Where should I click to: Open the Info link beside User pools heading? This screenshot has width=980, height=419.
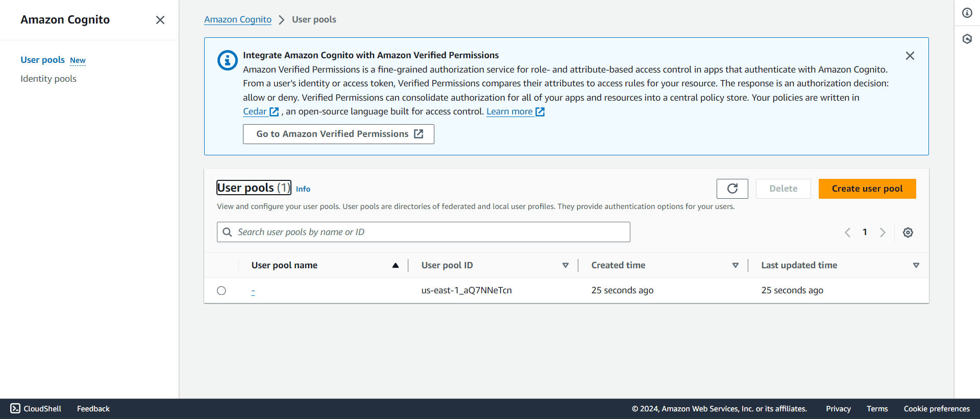(303, 189)
